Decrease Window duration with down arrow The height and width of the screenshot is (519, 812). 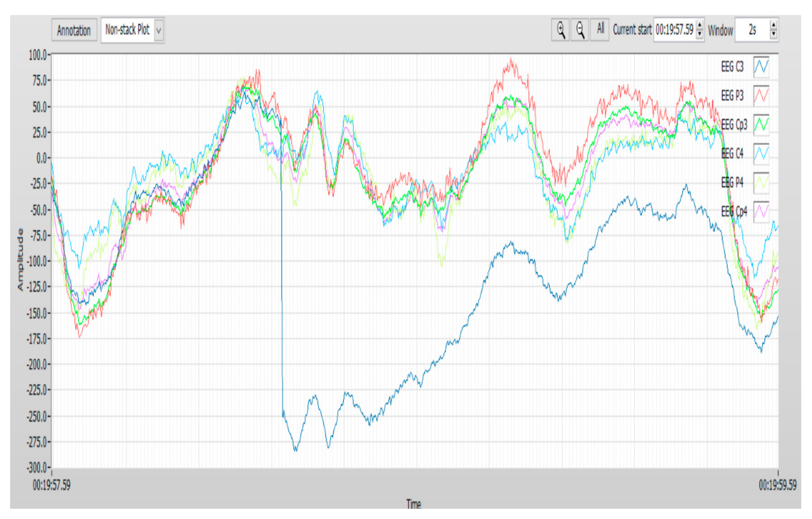[x=774, y=34]
